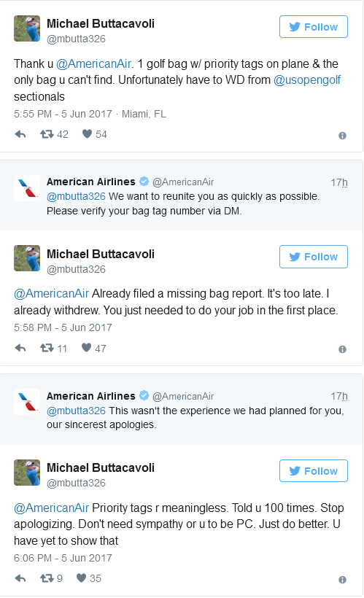Reply to the Priority tags tweet
Viewport: 364px width, 598px height.
(20, 578)
